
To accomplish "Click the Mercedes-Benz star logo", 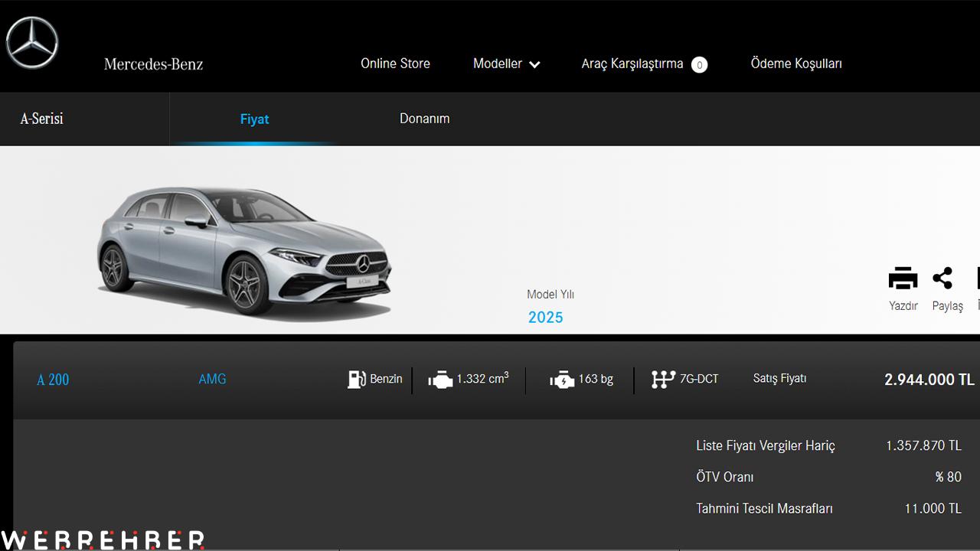I will (32, 43).
